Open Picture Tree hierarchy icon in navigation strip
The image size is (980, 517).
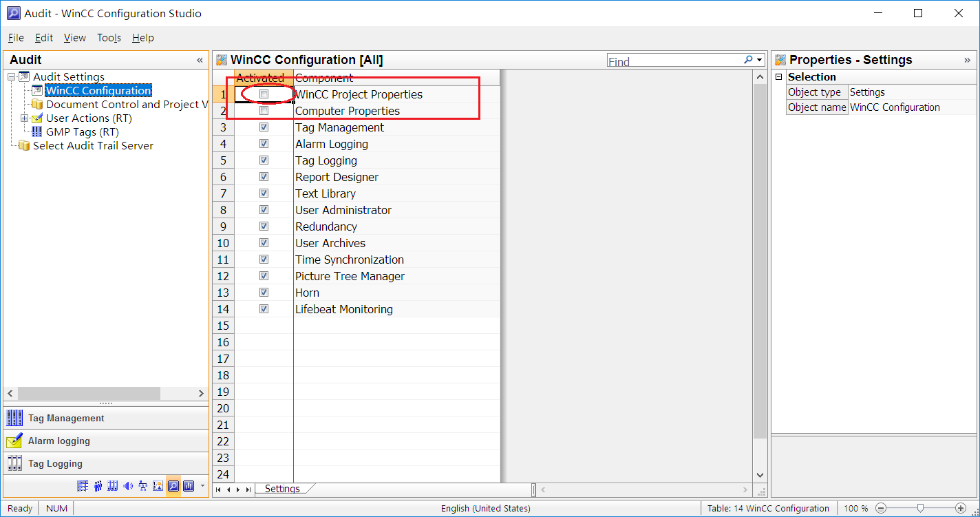pos(143,486)
